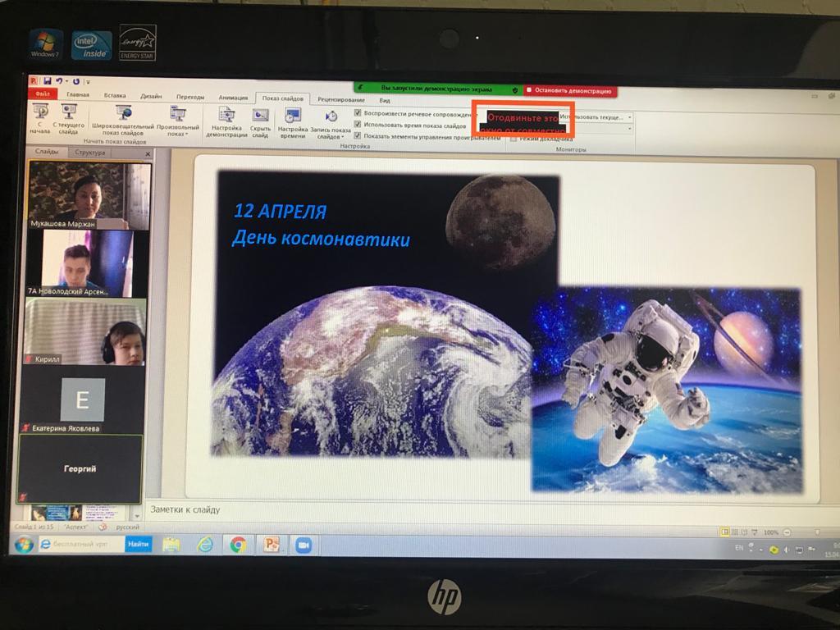The image size is (840, 630).
Task: Switch to the Дизайн tab
Action: click(x=151, y=96)
